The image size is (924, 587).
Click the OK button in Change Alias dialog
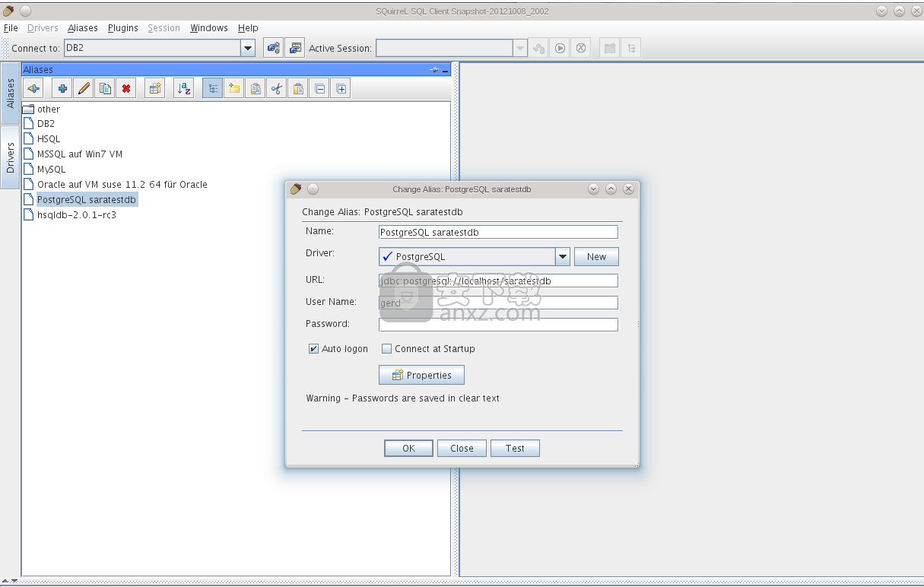click(x=408, y=449)
